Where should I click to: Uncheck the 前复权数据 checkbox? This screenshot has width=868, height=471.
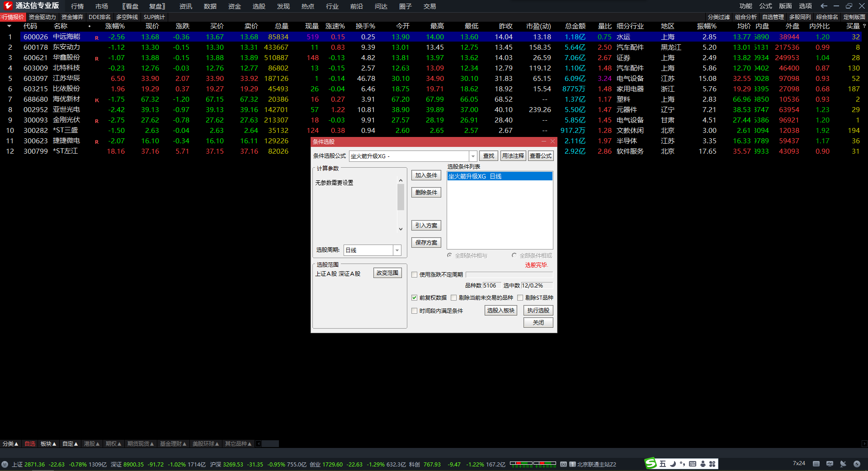pyautogui.click(x=414, y=297)
